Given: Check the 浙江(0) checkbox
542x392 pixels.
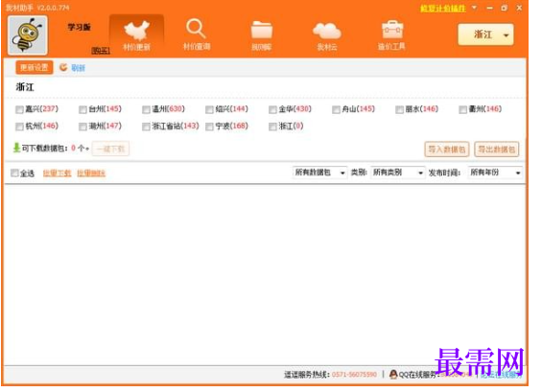Looking at the screenshot, I should tap(272, 127).
